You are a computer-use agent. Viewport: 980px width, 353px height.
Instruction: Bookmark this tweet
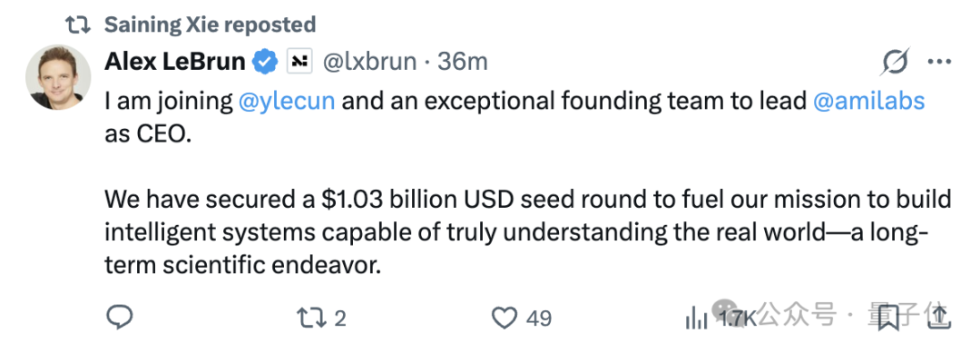click(x=888, y=318)
